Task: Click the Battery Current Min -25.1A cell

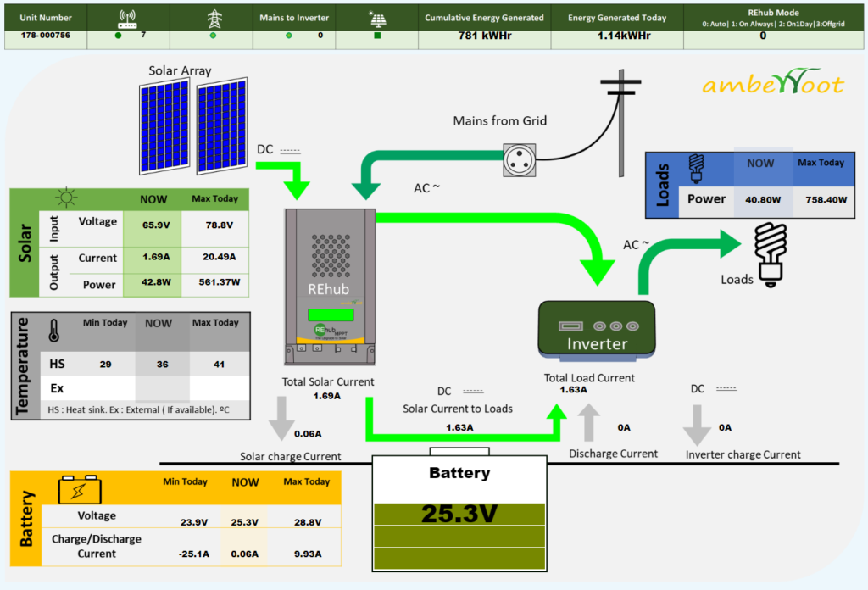Action: (194, 554)
